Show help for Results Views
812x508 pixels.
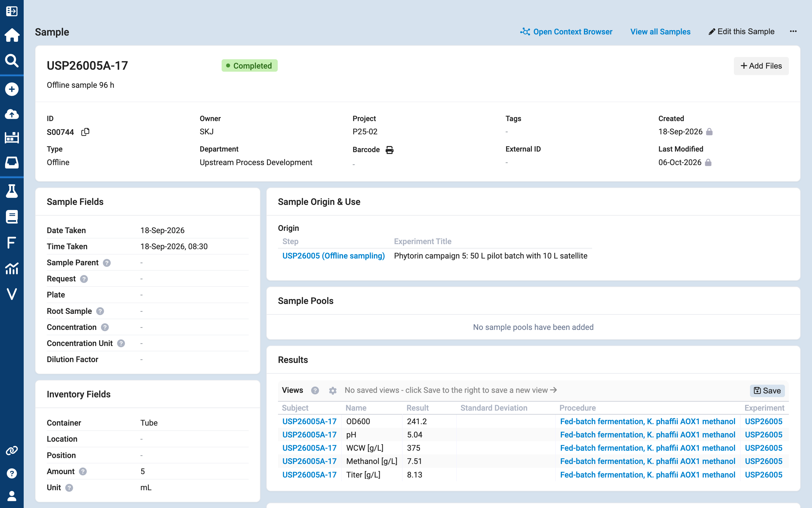[315, 390]
